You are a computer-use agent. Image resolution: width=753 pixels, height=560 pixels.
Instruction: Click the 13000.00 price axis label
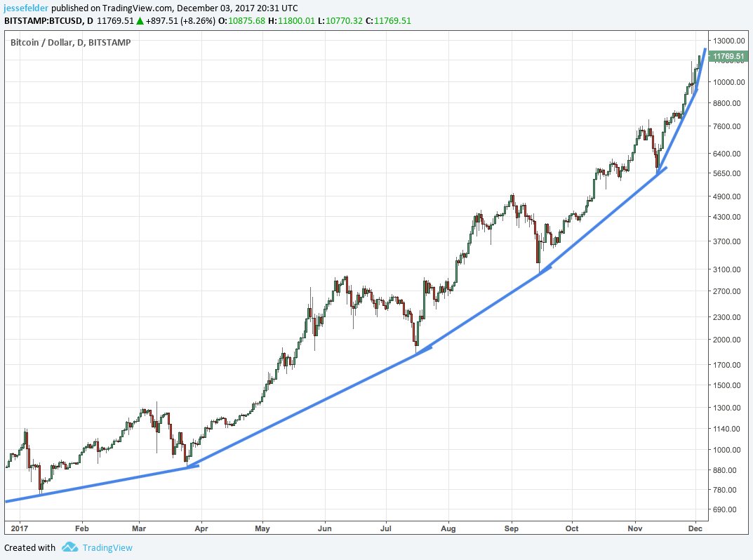728,41
